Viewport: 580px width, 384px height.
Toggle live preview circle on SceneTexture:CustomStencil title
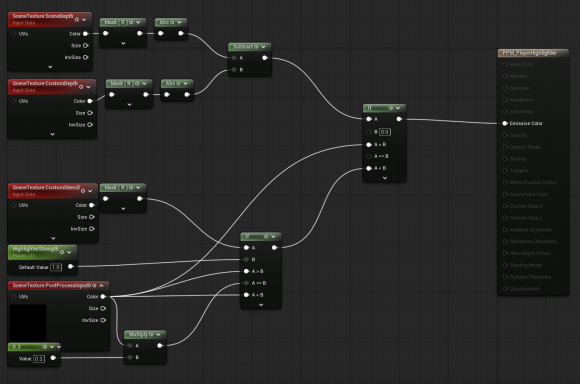coord(83,191)
